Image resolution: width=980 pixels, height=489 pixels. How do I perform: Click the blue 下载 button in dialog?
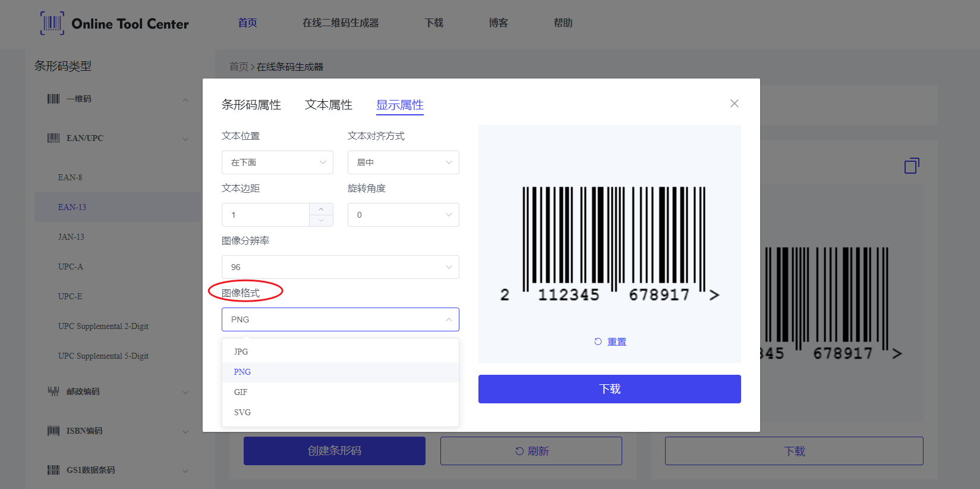(610, 389)
